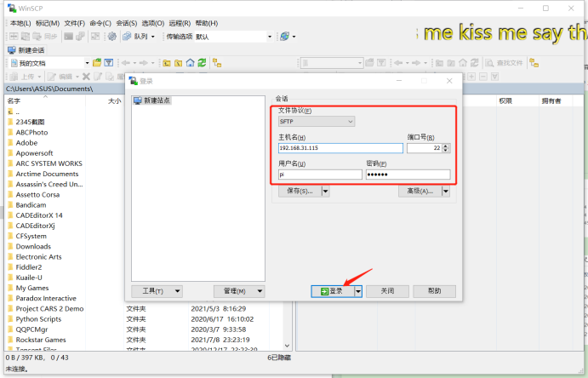Click the 主机名 host name field
This screenshot has width=588, height=378.
340,148
